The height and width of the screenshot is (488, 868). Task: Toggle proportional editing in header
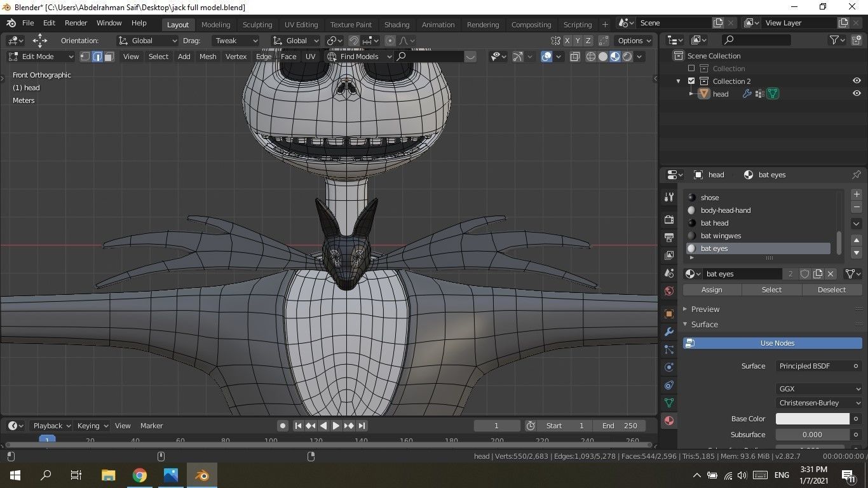tap(390, 41)
